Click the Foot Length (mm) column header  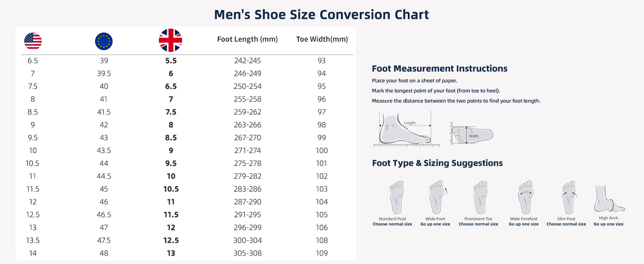(247, 39)
